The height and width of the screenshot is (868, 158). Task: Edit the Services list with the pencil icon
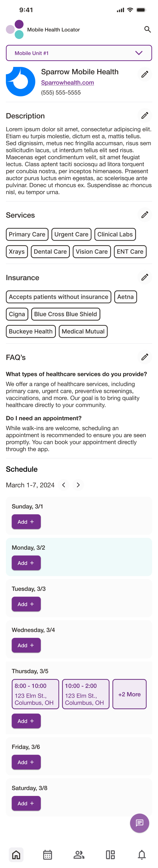(145, 215)
